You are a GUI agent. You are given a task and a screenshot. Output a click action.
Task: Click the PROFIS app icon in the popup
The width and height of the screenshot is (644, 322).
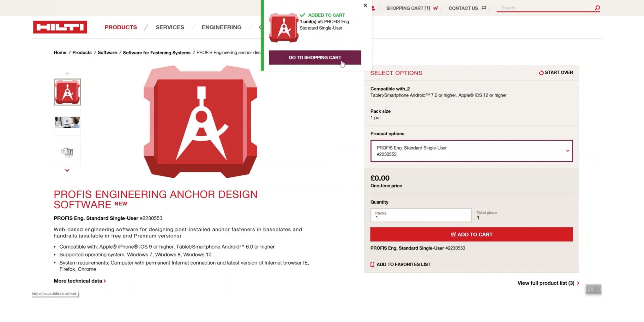[x=283, y=28]
